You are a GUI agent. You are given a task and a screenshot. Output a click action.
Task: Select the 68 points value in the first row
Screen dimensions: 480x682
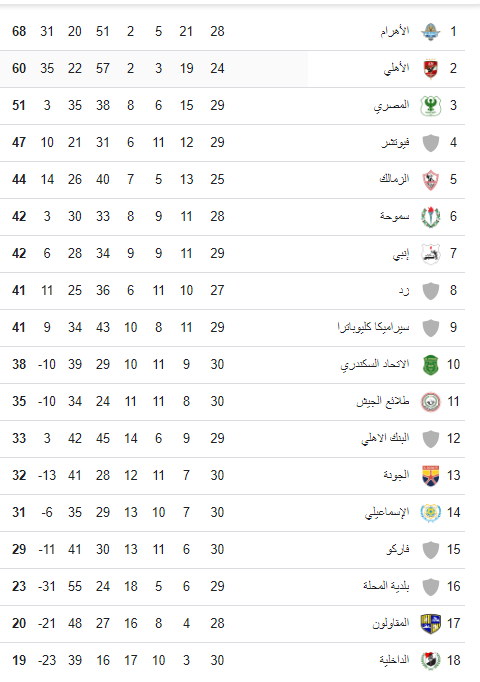coord(19,31)
